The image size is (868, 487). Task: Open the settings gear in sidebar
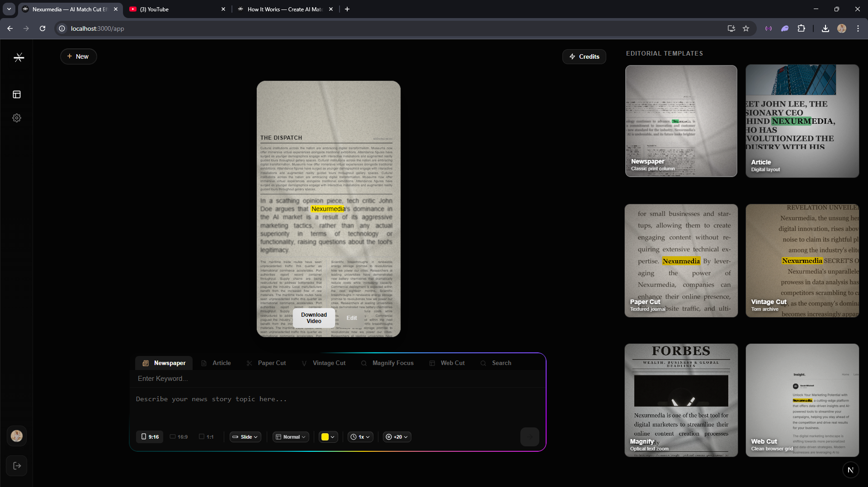point(17,118)
